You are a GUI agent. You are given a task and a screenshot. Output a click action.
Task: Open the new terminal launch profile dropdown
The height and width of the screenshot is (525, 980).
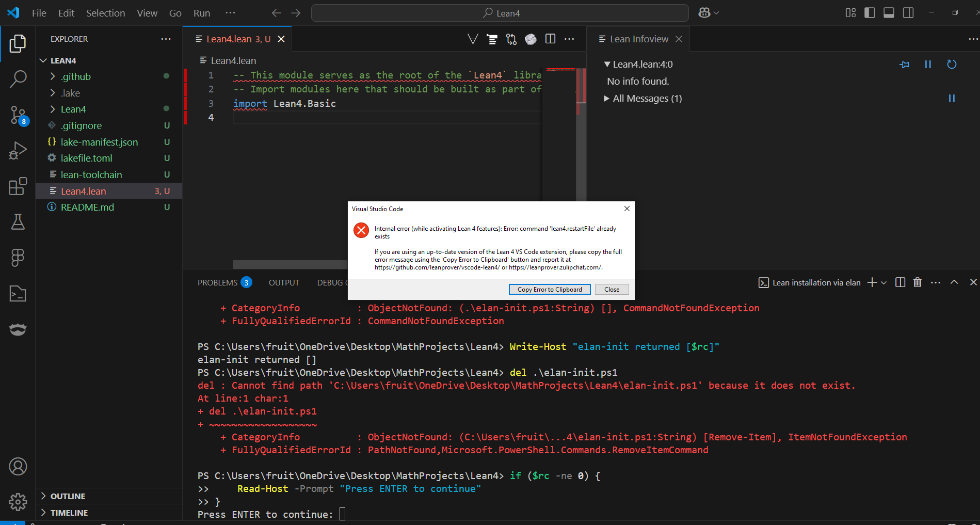point(883,282)
